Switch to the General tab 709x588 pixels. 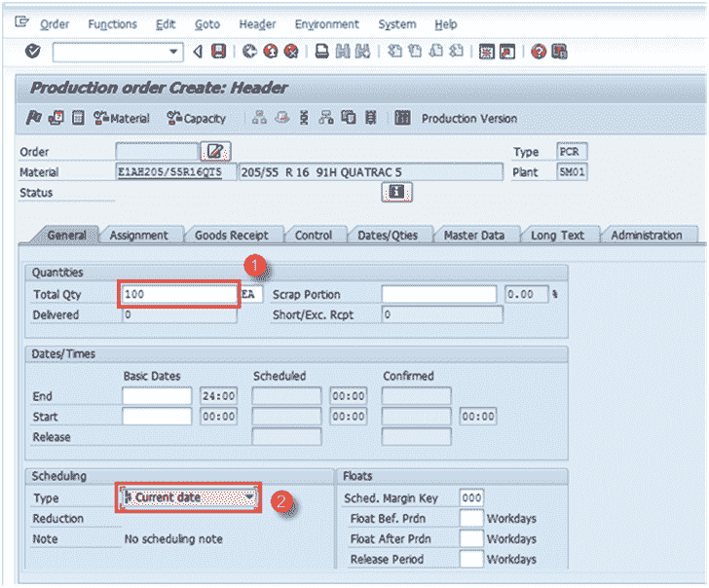(x=67, y=235)
